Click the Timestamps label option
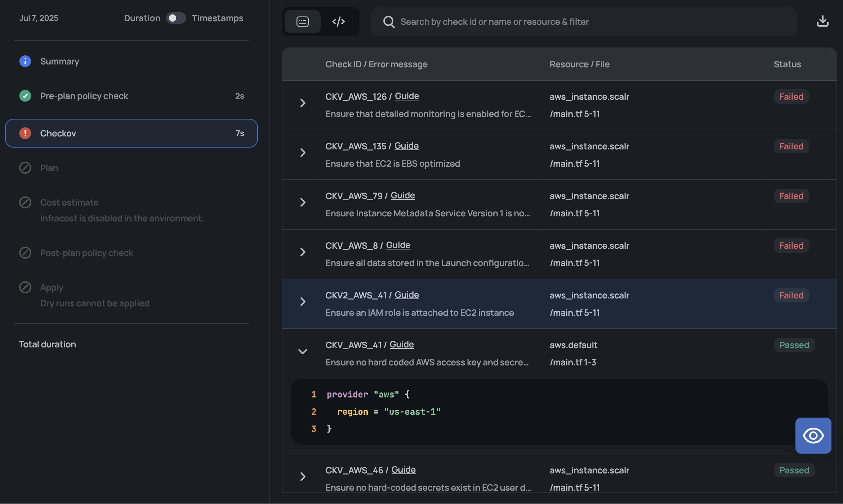 tap(218, 18)
